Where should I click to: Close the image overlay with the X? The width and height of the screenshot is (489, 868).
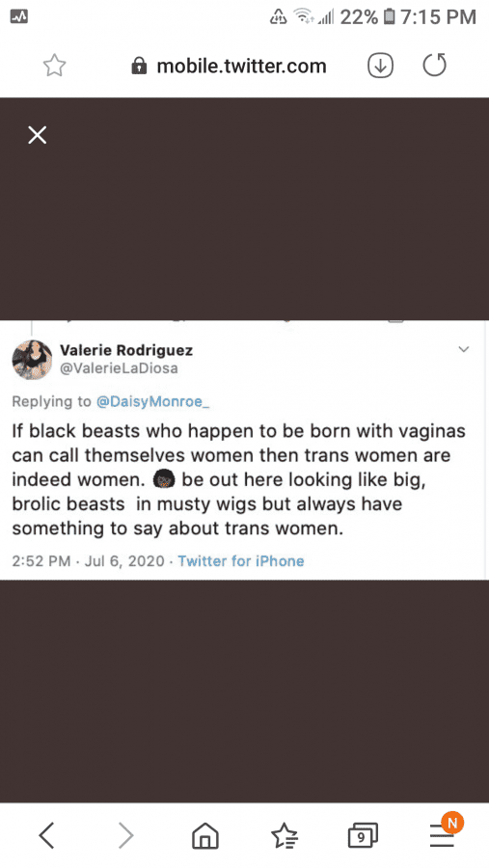37,135
